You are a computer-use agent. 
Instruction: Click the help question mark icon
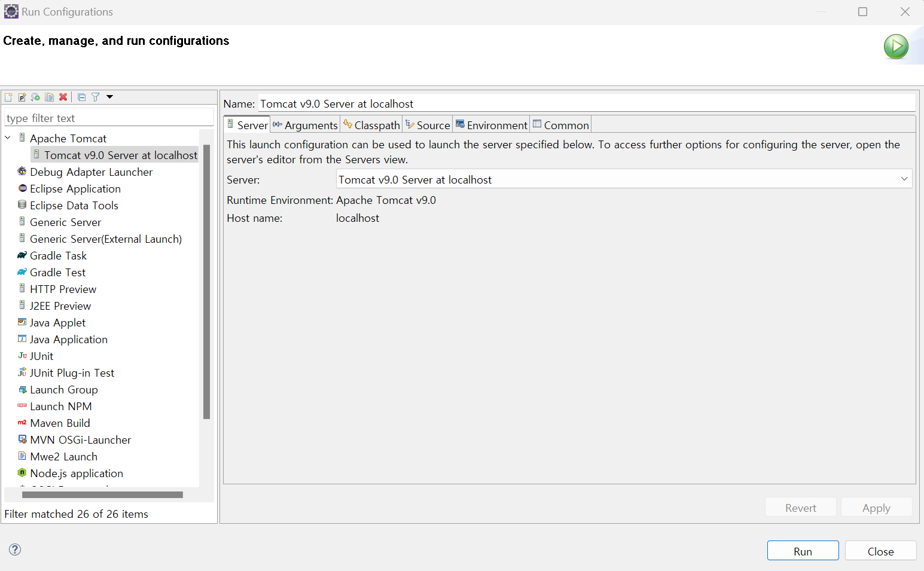click(x=15, y=549)
